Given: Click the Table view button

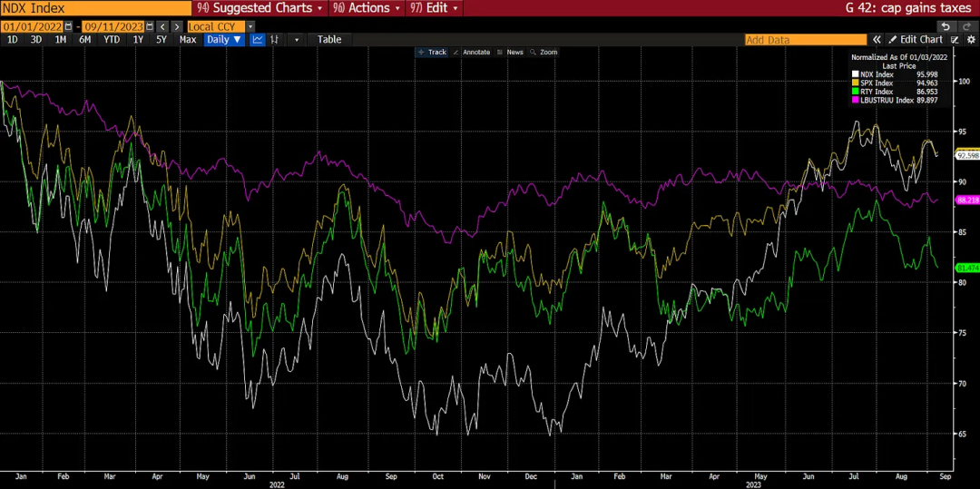Looking at the screenshot, I should point(329,40).
